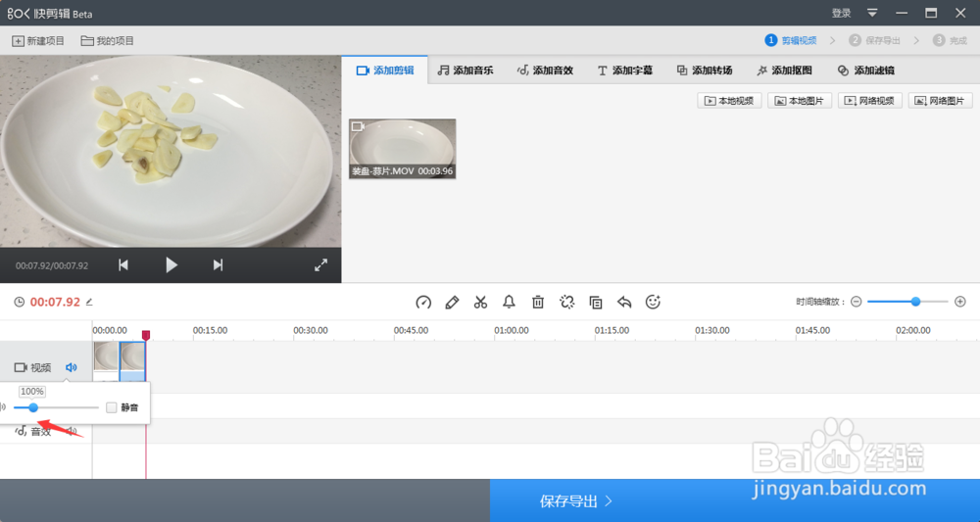Open the speed adjustment tool icon
This screenshot has height=522, width=980.
click(x=423, y=303)
